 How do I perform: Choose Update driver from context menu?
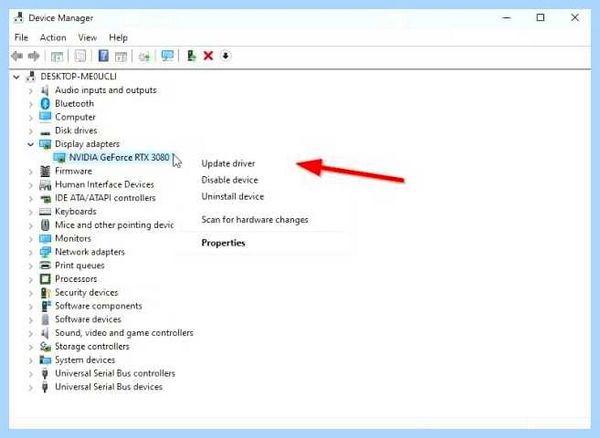click(228, 164)
